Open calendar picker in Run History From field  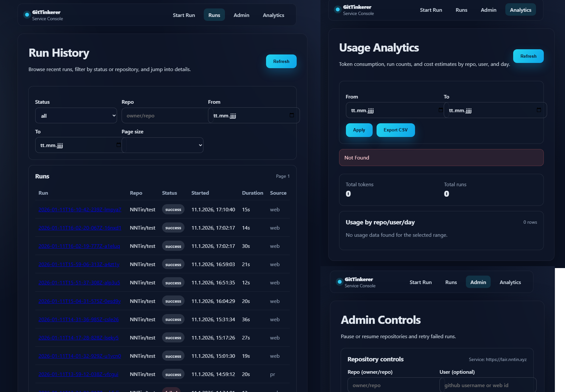291,115
